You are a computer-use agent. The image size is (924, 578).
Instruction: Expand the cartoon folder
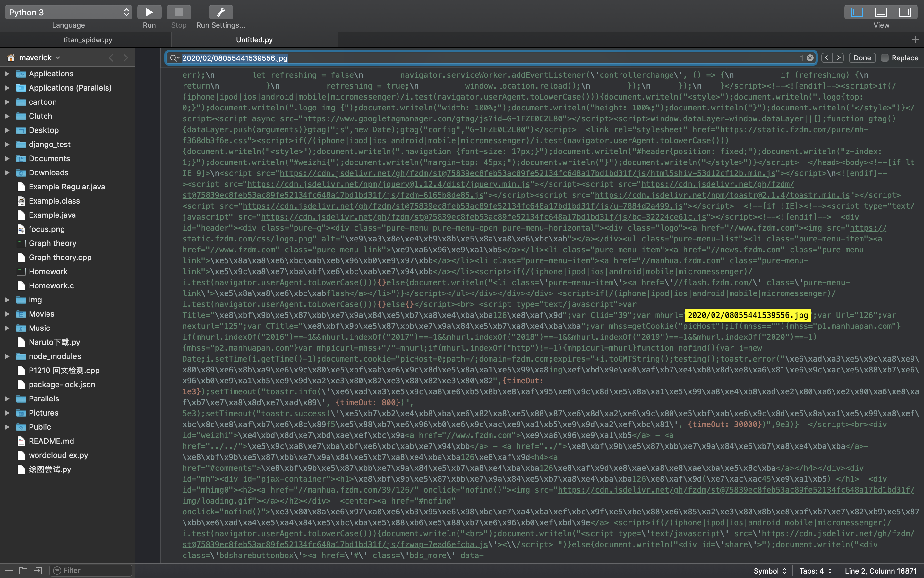coord(7,102)
